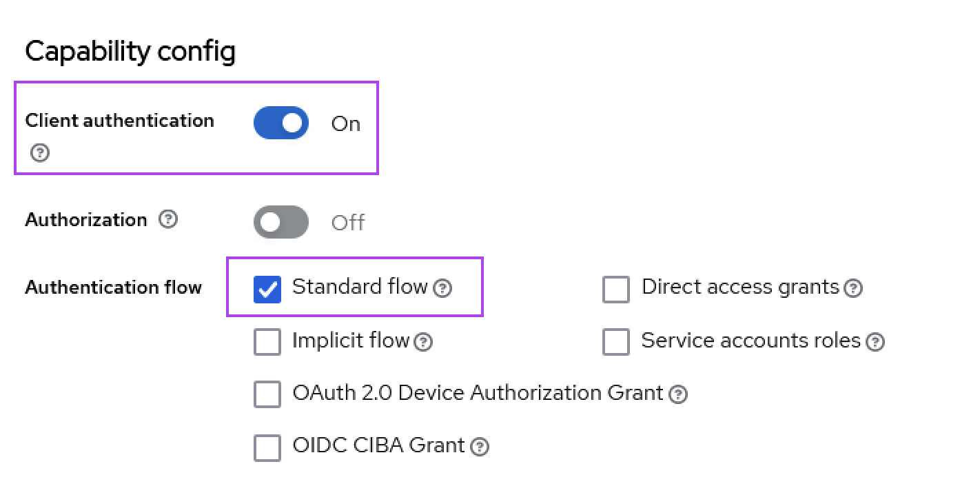This screenshot has height=484, width=980.
Task: Open help for Service accounts roles
Action: point(875,342)
